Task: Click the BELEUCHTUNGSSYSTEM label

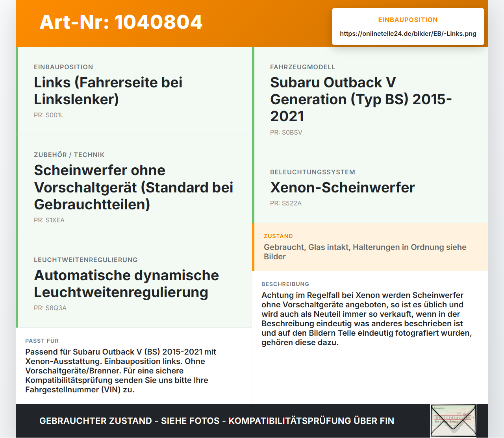Action: pyautogui.click(x=313, y=172)
